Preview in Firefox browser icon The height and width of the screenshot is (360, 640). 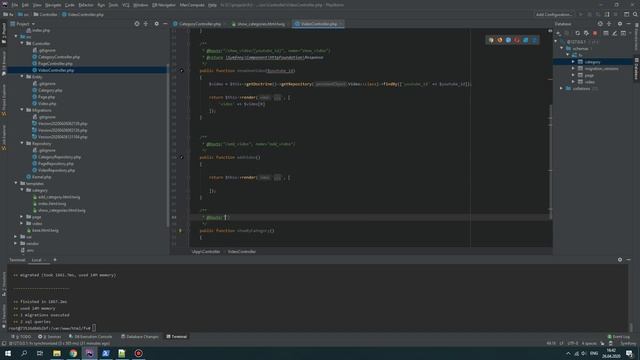pos(500,40)
